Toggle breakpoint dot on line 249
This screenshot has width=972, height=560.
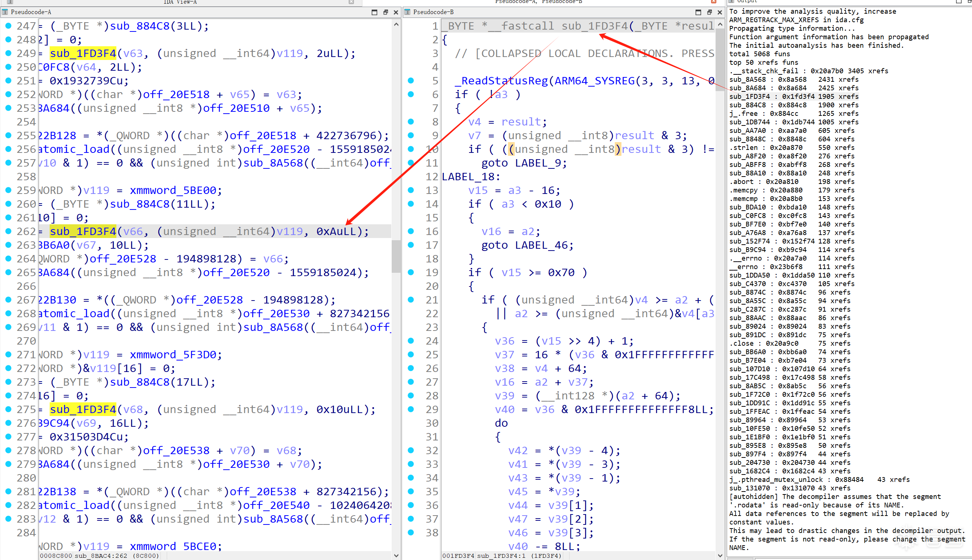tap(8, 53)
